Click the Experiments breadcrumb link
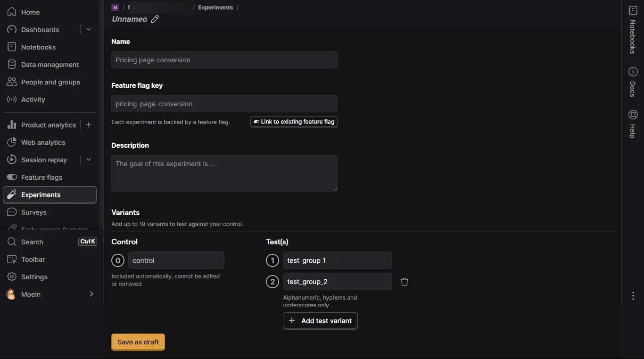This screenshot has height=359, width=644. pos(215,8)
